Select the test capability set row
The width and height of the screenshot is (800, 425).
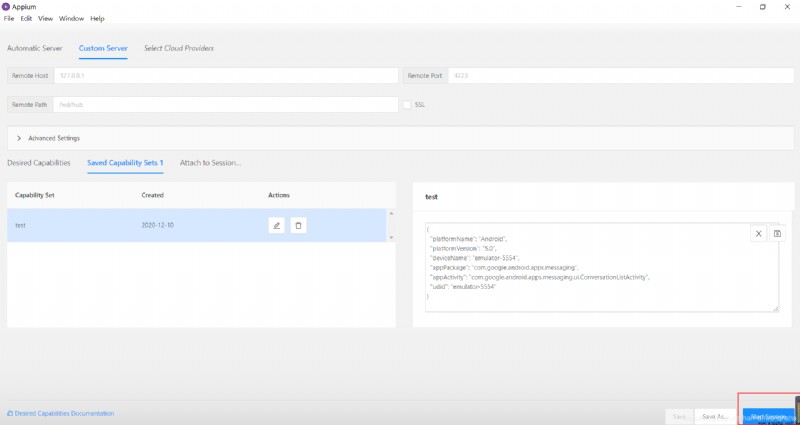(x=197, y=225)
